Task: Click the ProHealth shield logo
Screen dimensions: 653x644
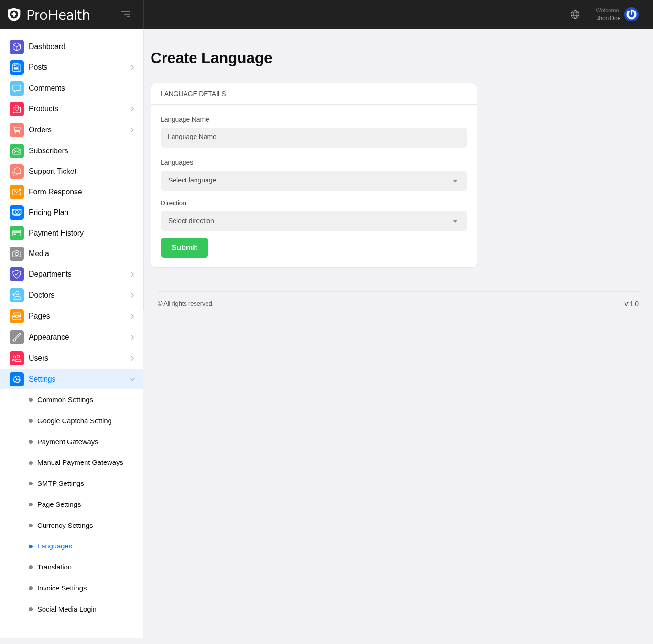Action: point(14,14)
